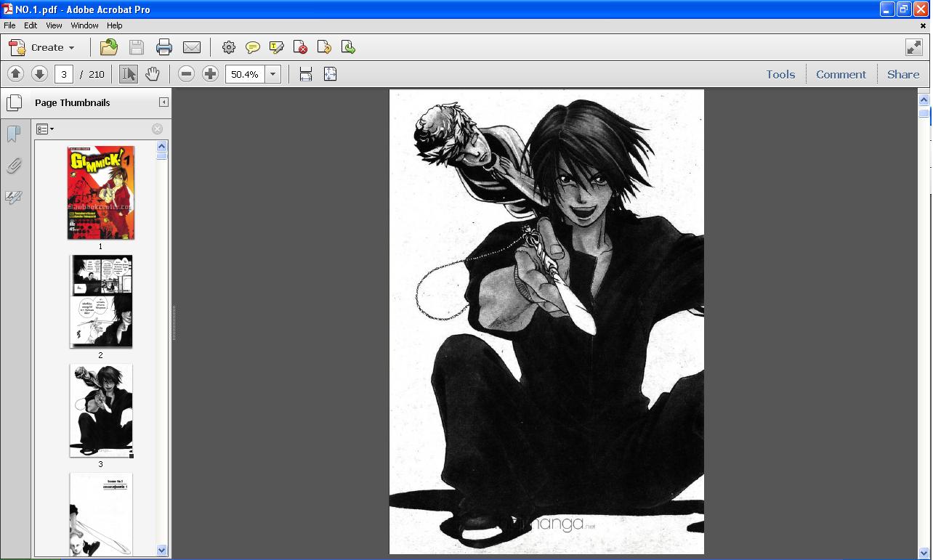Open the Signatures panel icon

click(14, 197)
